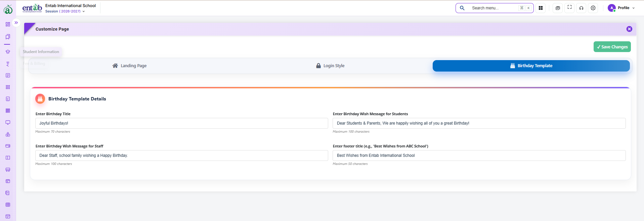Image resolution: width=644 pixels, height=221 pixels.
Task: Click the 'Maximum 50 characters' hint
Action: 350,164
